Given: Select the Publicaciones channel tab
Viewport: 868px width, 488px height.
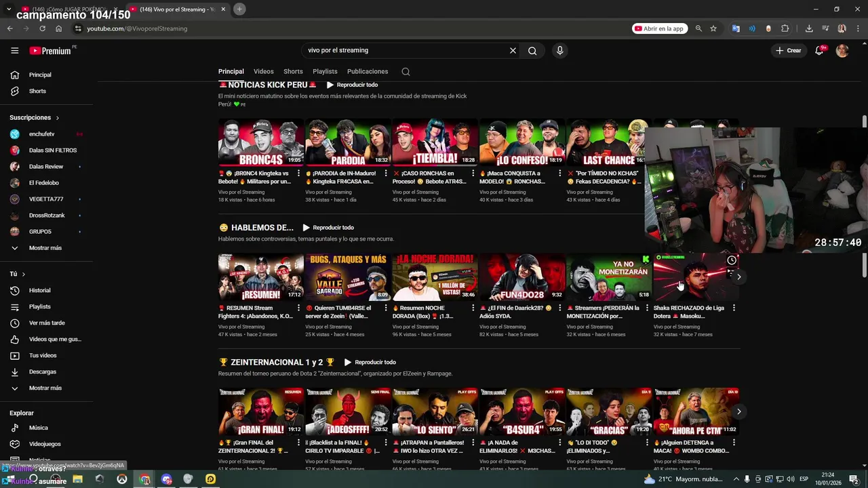Looking at the screenshot, I should click(x=368, y=71).
